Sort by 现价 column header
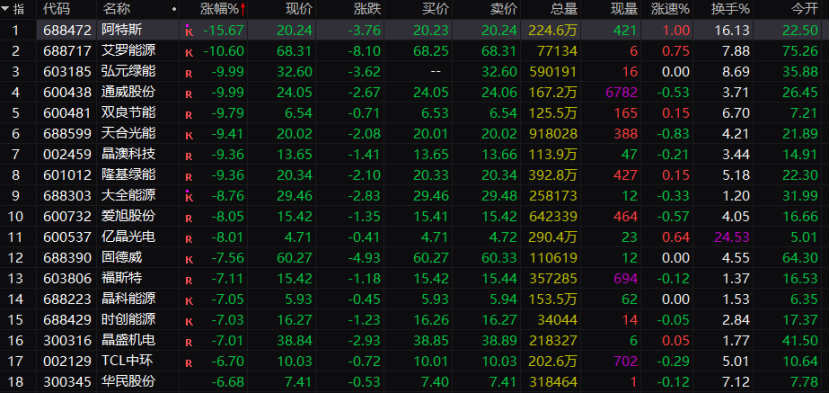Screen dimensions: 830x393 coord(299,9)
